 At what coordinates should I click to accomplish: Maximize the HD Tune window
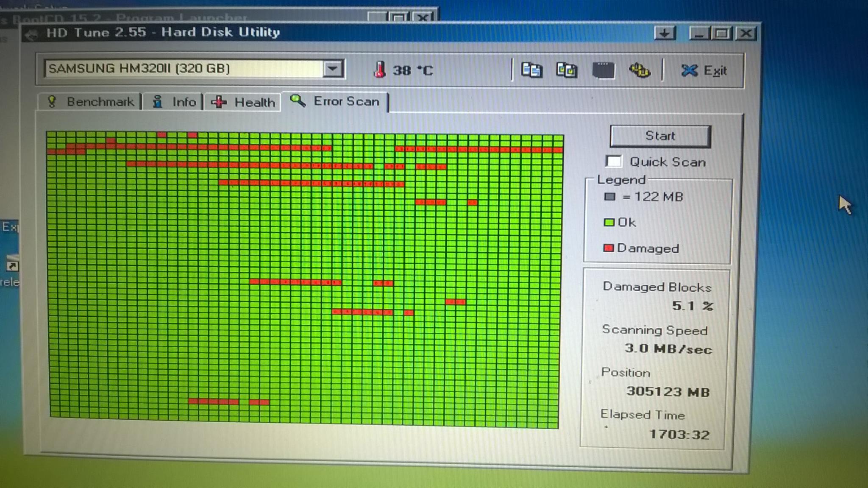[722, 33]
